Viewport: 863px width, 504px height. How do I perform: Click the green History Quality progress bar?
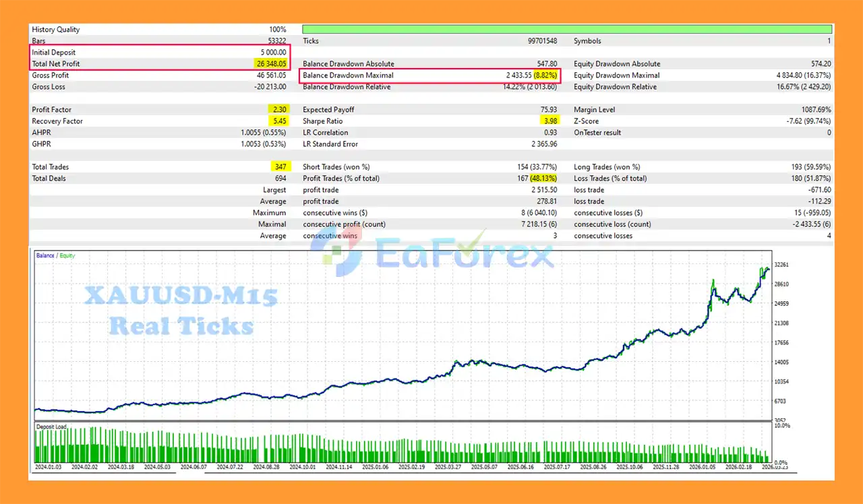click(x=566, y=30)
